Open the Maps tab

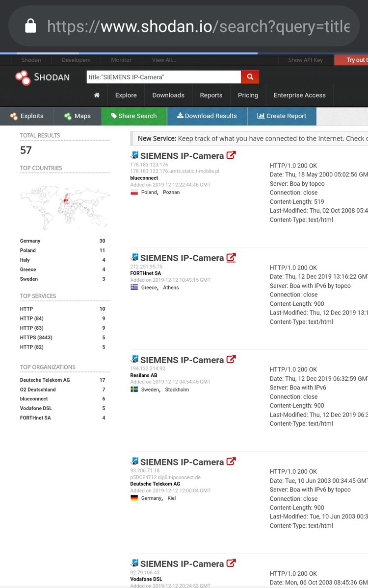pos(77,116)
